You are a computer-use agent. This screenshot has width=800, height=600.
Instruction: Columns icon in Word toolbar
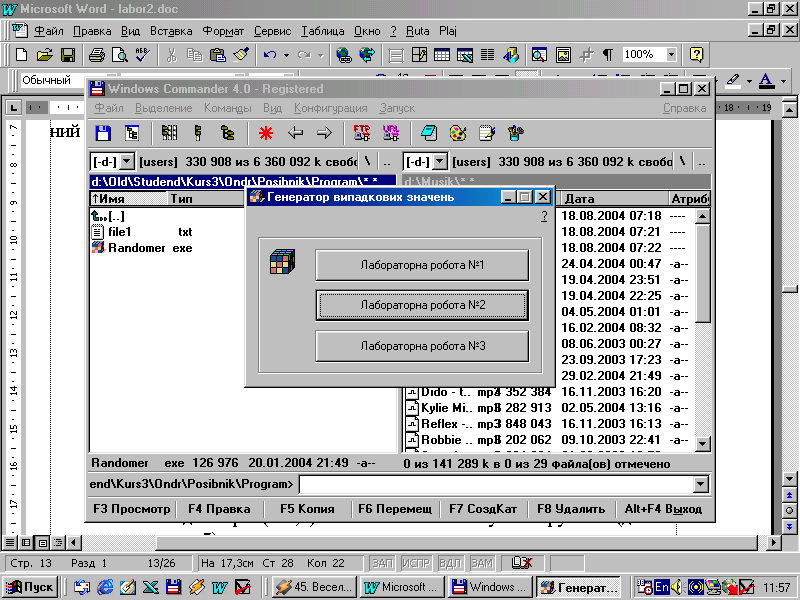tap(487, 54)
